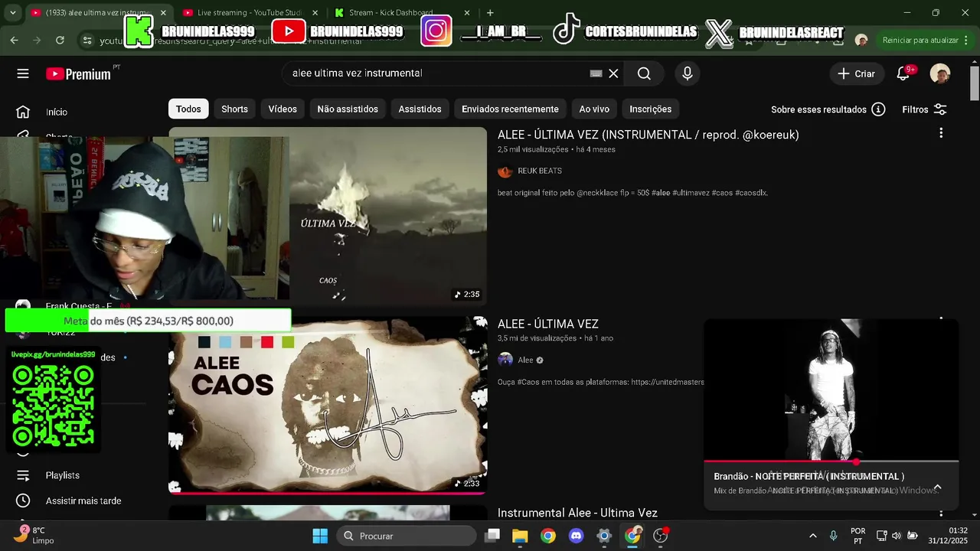980x551 pixels.
Task: Open the REUK BEATS channel
Action: (x=539, y=171)
